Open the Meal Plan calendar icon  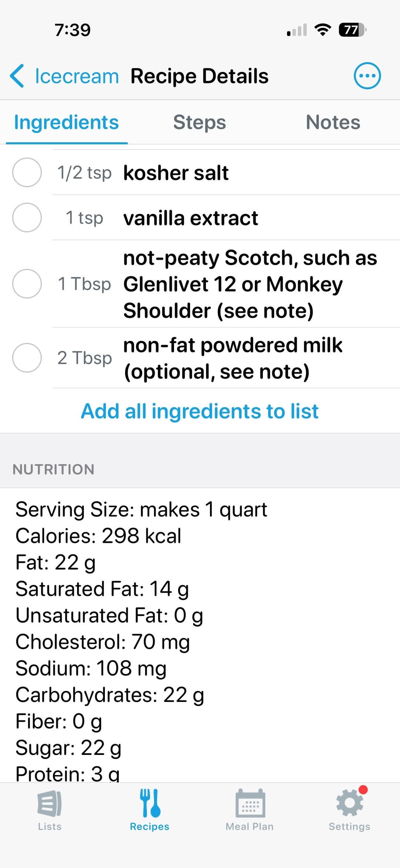click(250, 803)
